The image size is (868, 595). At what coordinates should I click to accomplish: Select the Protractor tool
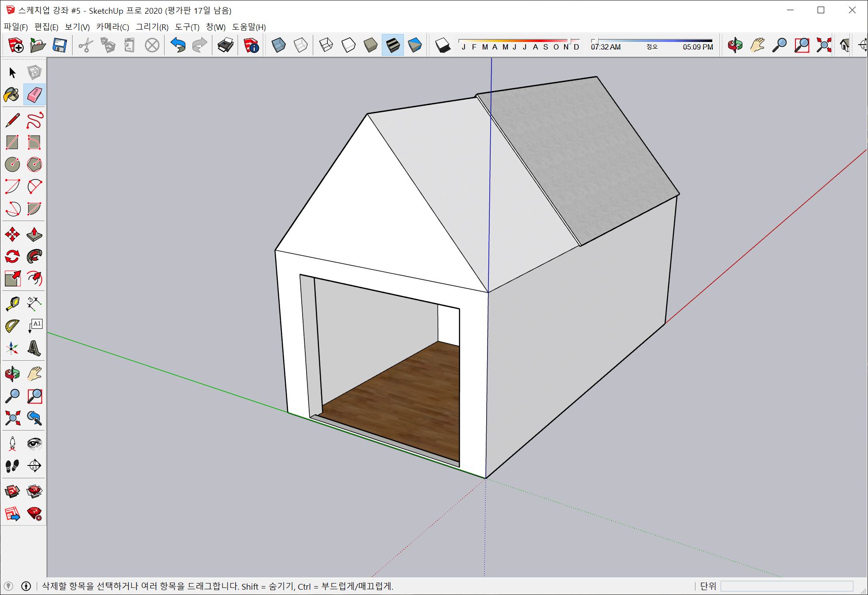click(x=12, y=326)
